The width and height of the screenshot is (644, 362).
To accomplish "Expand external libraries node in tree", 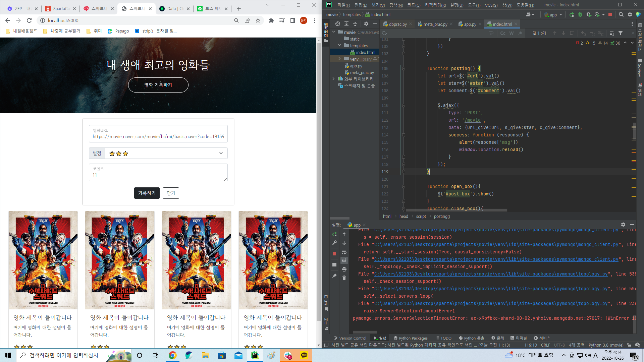I will [x=334, y=79].
